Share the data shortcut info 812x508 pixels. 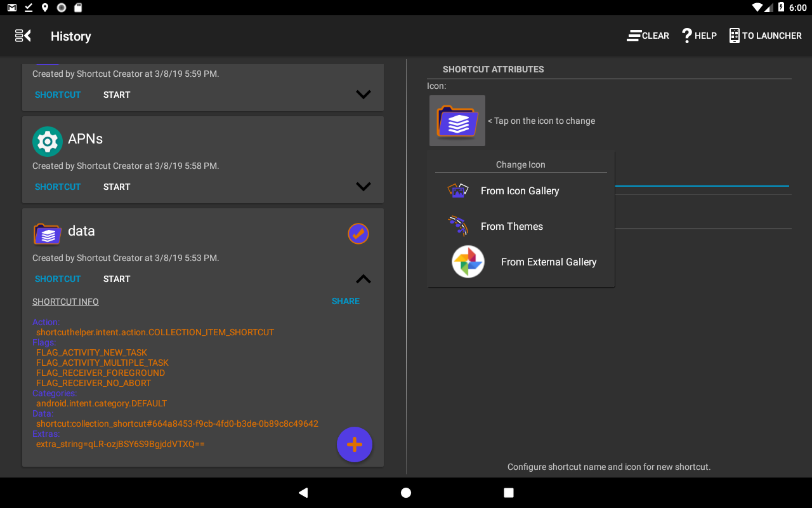pyautogui.click(x=346, y=301)
